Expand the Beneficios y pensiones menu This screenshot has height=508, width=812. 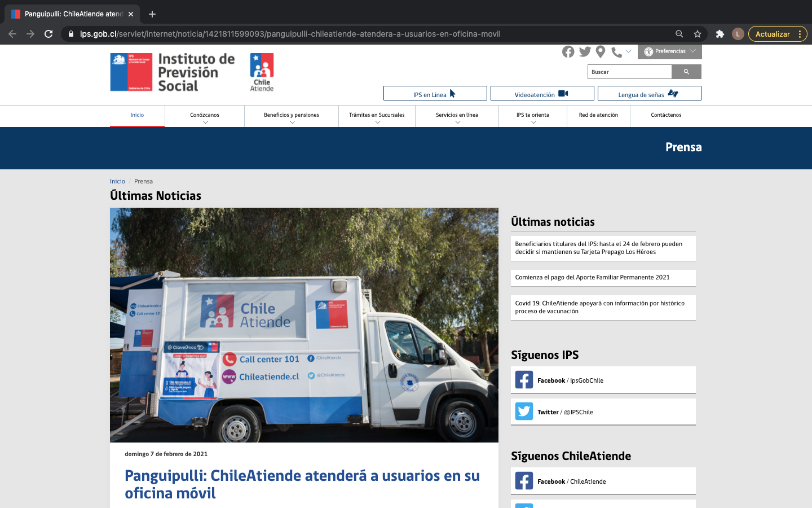[x=292, y=116]
